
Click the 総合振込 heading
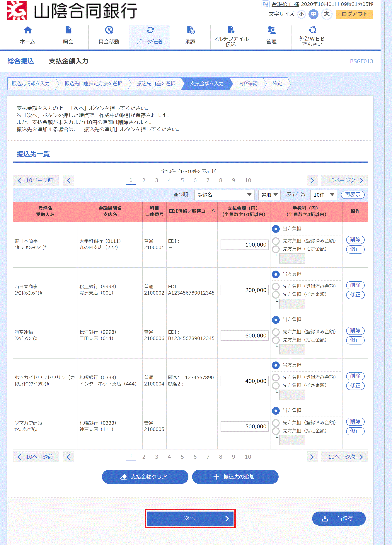(x=21, y=61)
